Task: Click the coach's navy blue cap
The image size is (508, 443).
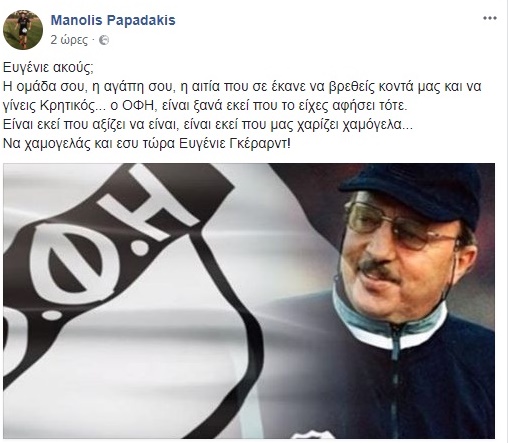Action: pos(413,188)
